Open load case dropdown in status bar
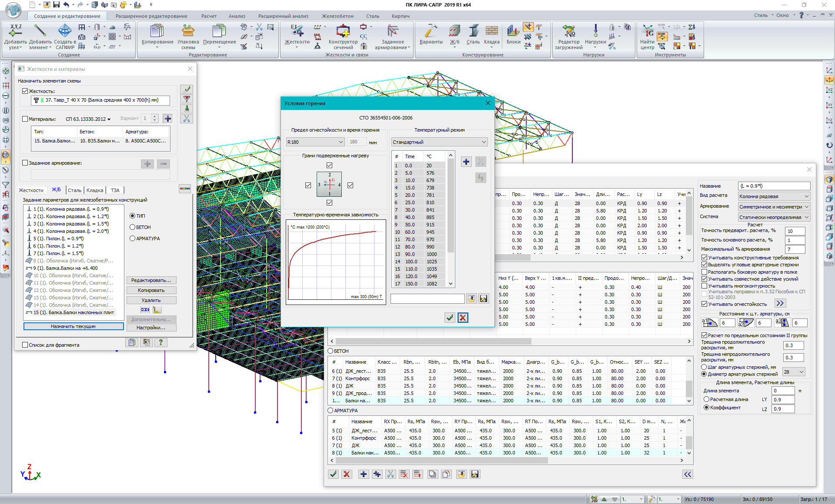 point(632,499)
